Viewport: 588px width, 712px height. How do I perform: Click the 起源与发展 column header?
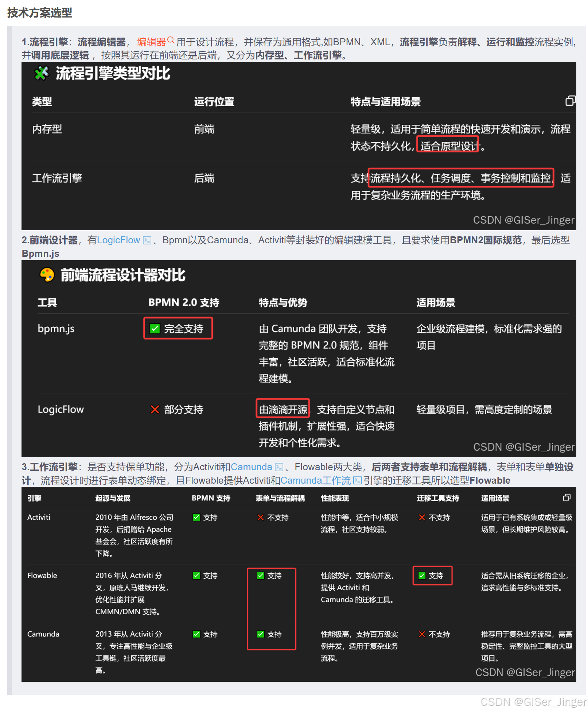coord(113,498)
